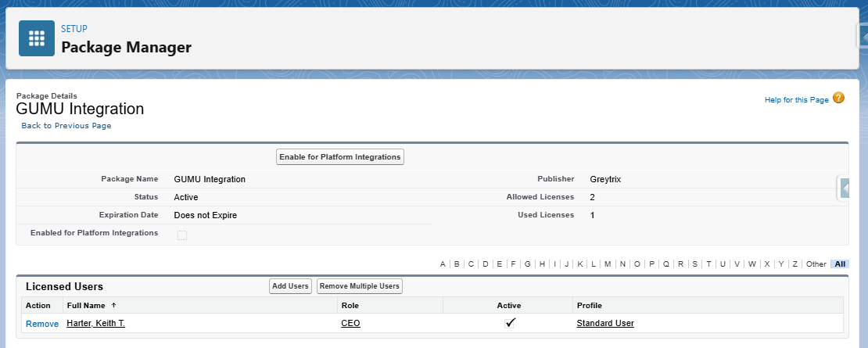Filter users by letter Z
Screen dimensions: 868x348
point(795,264)
